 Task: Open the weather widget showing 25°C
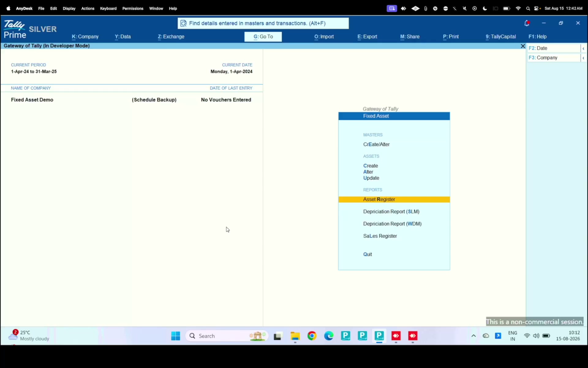pyautogui.click(x=29, y=335)
